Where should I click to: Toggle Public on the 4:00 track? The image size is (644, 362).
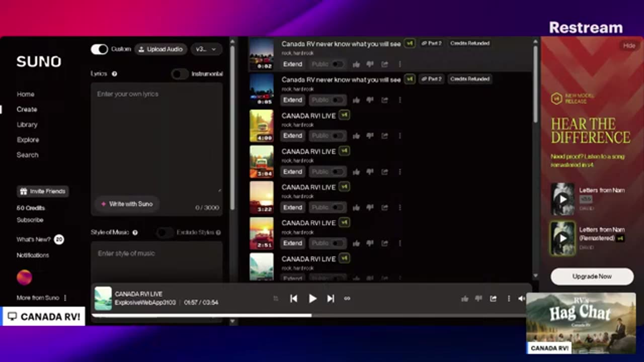coord(338,136)
